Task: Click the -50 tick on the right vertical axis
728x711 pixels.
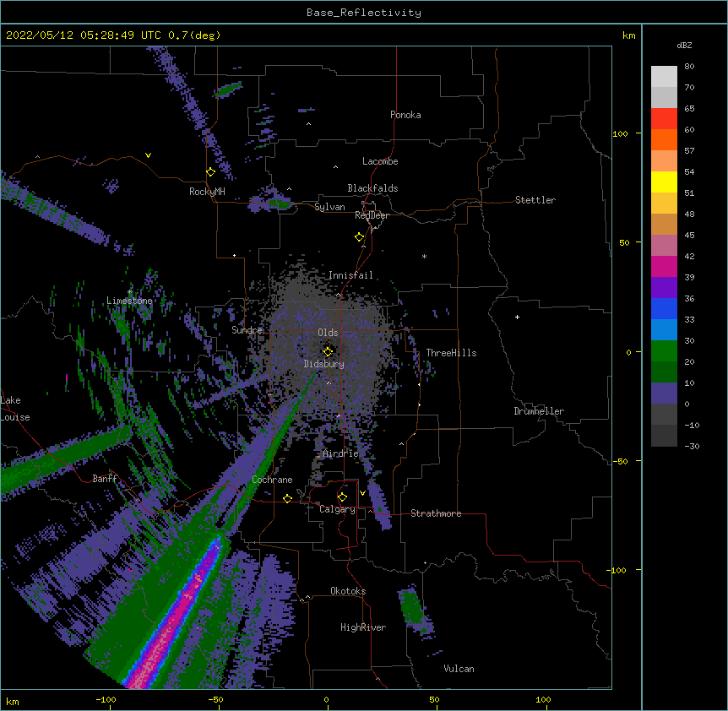Action: click(x=620, y=461)
